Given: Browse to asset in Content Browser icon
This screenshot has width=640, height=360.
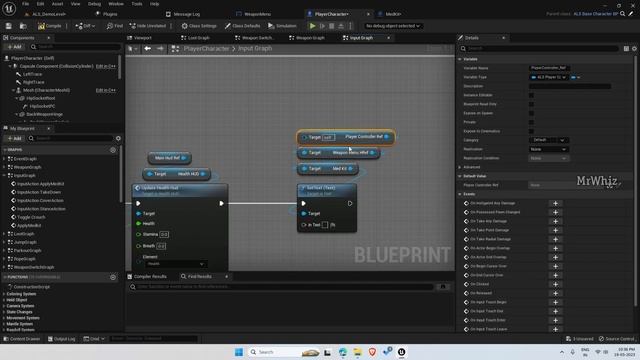Looking at the screenshot, I should [23, 26].
